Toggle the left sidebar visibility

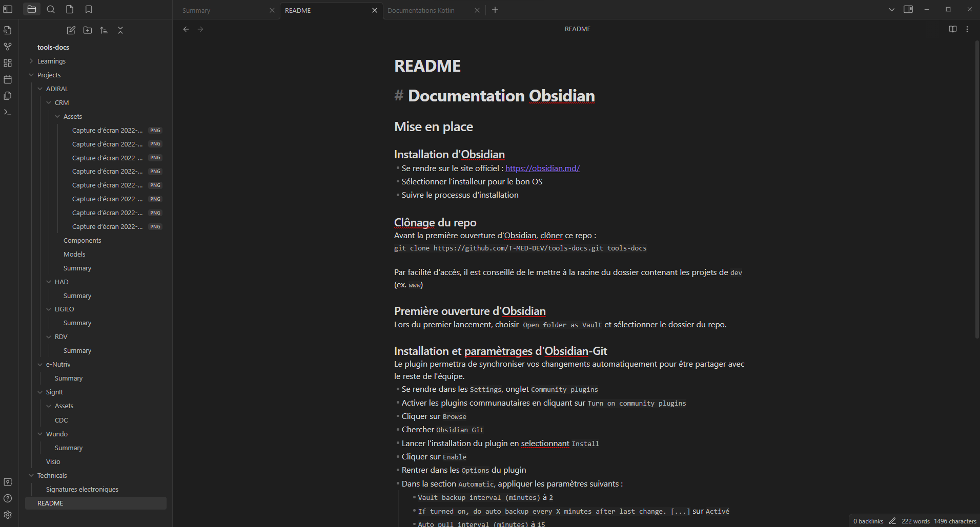8,9
